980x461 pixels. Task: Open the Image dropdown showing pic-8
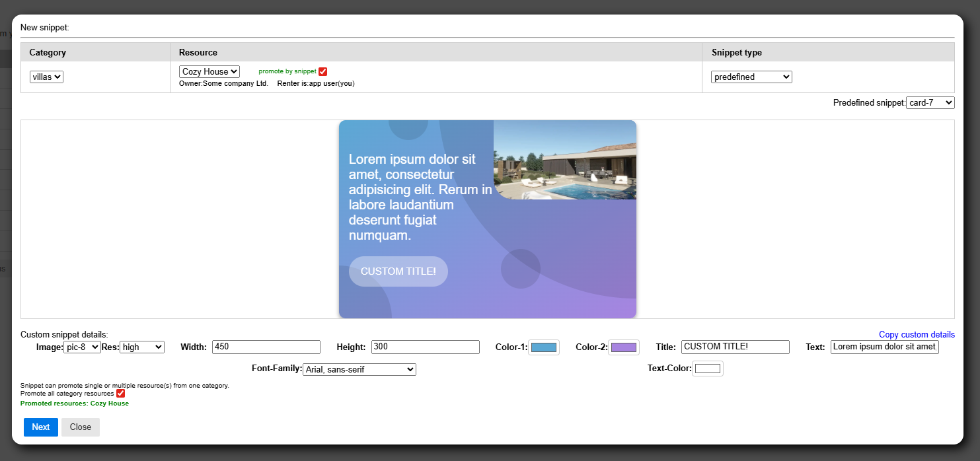pos(82,347)
